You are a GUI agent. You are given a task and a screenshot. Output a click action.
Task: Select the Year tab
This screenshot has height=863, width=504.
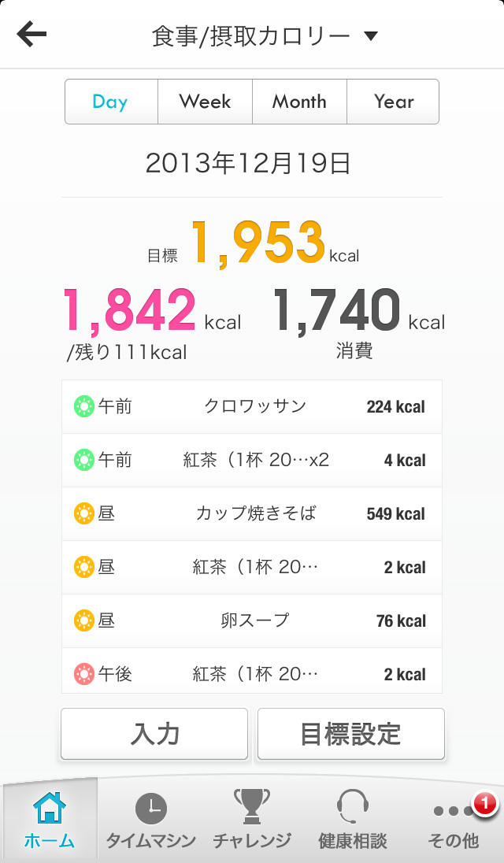pos(393,102)
